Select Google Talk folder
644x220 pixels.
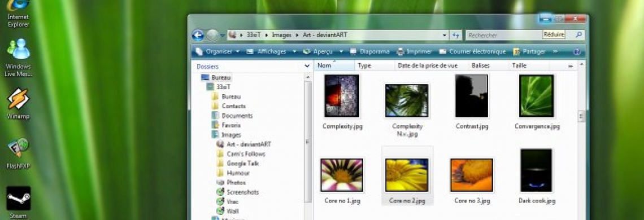238,164
